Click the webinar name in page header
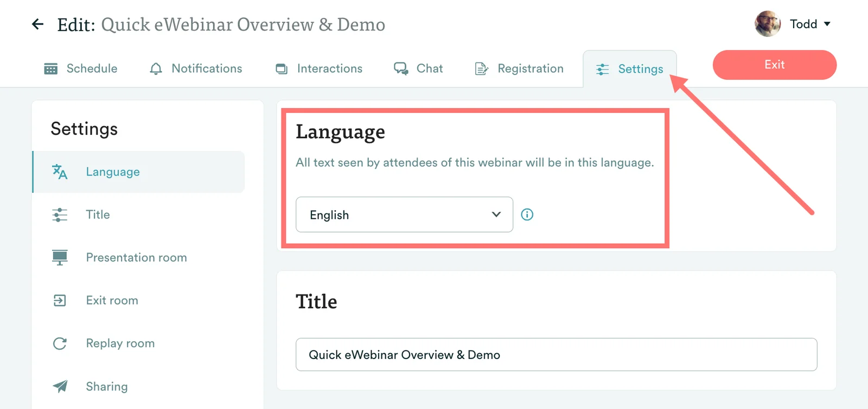Image resolution: width=868 pixels, height=409 pixels. point(243,24)
